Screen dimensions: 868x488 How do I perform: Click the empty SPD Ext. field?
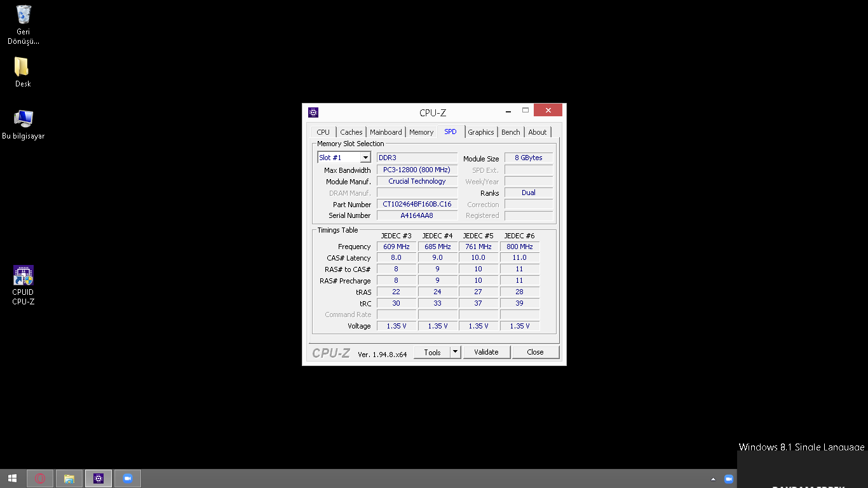529,170
